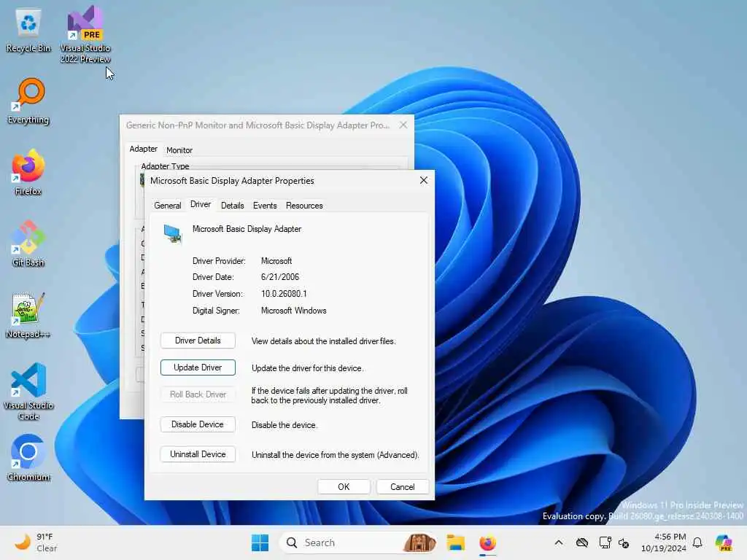Switch to the General tab

tap(168, 205)
